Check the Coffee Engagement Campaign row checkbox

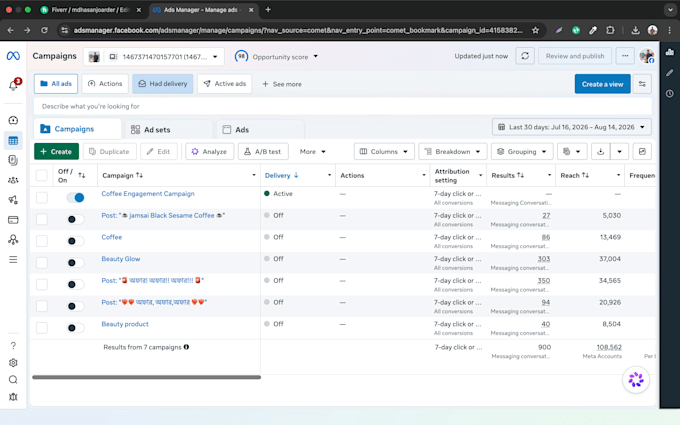tap(42, 198)
